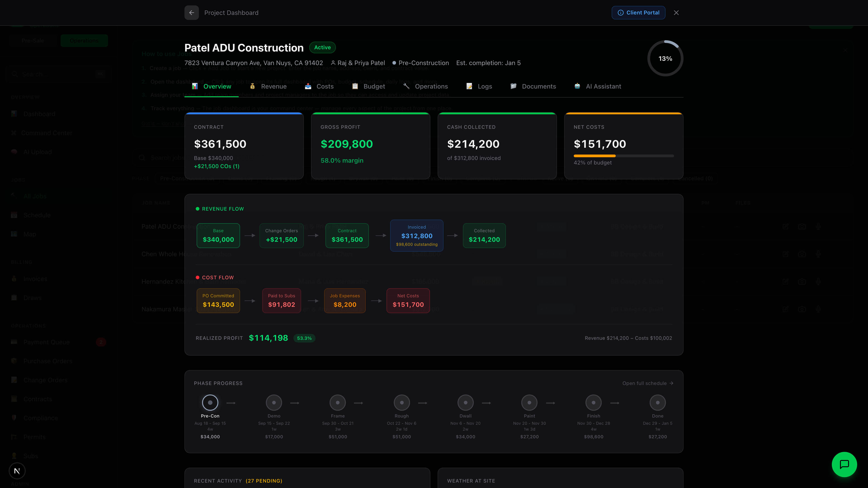This screenshot has width=868, height=488.
Task: Click the wrench icon on the Operations tab
Action: tap(406, 86)
